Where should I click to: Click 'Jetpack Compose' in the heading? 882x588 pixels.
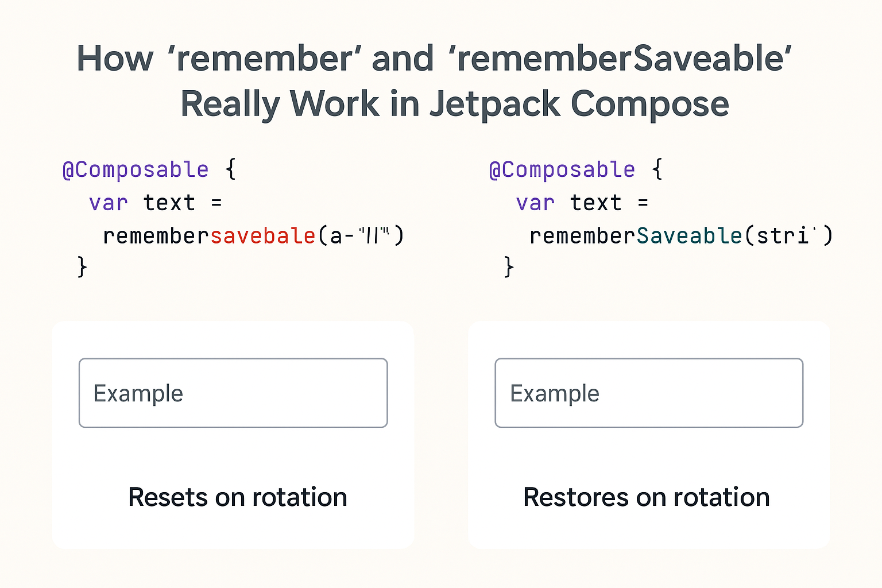[579, 105]
